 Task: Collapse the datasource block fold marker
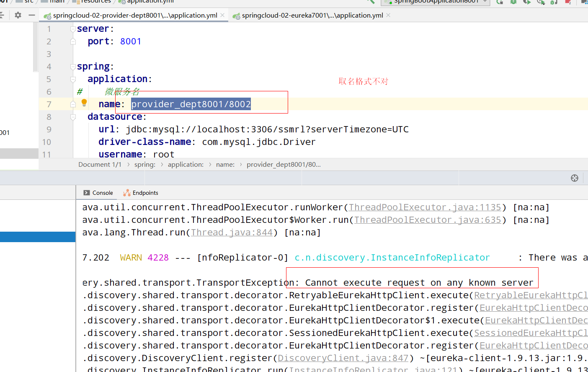pos(73,117)
